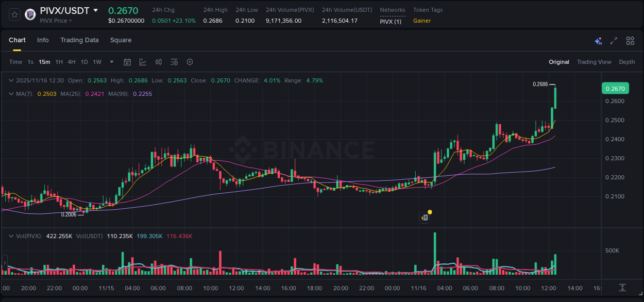
Task: Open chart settings hexagon icon
Action: [190, 62]
